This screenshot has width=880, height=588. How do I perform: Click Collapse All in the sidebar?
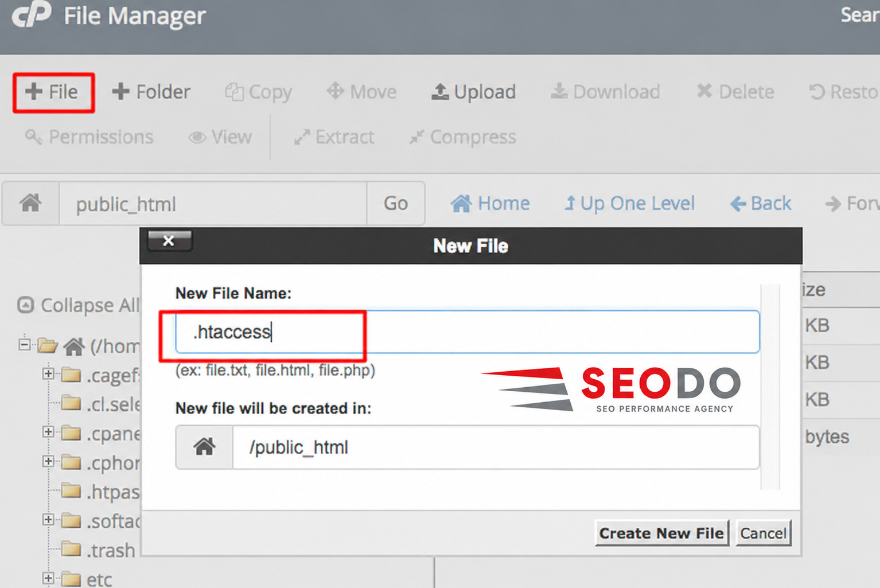click(x=79, y=305)
